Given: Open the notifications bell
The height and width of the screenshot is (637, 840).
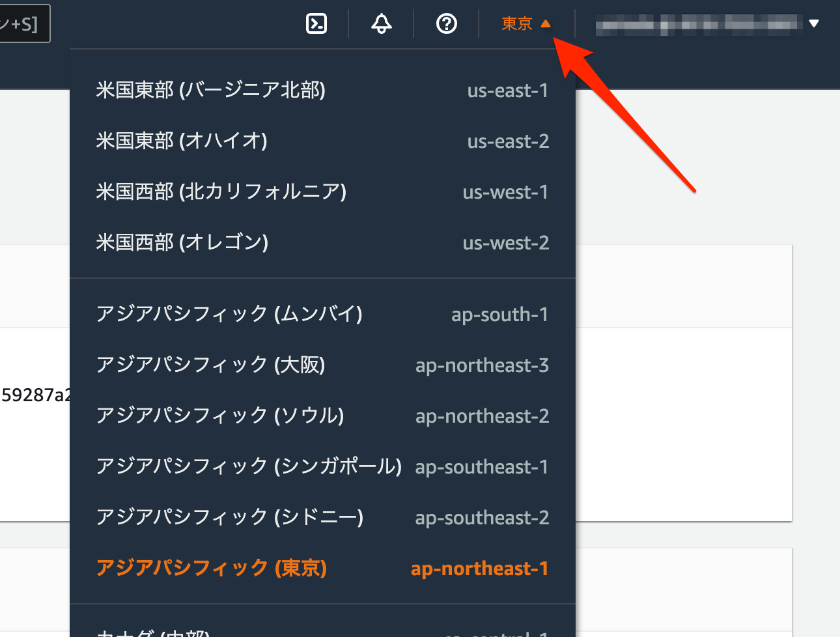Looking at the screenshot, I should pyautogui.click(x=382, y=24).
